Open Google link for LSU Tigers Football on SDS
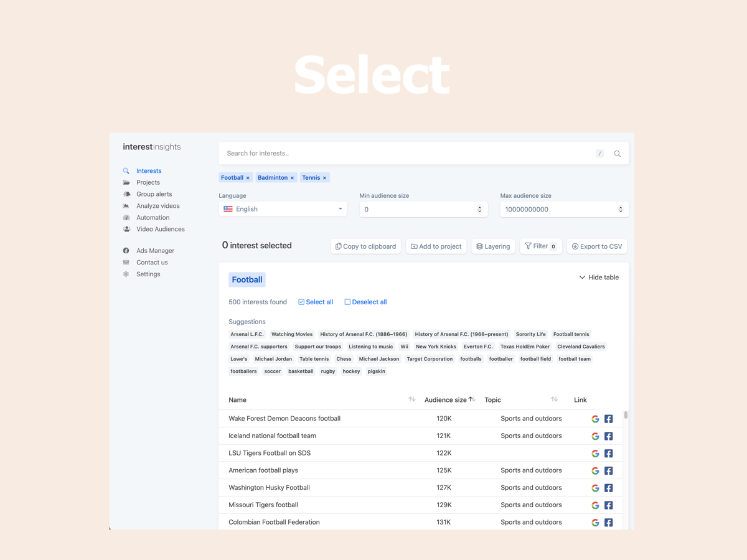Image resolution: width=747 pixels, height=560 pixels. (x=595, y=454)
